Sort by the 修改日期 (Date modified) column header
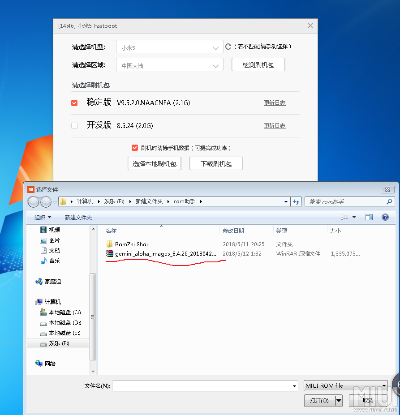The image size is (400, 415). [x=233, y=230]
